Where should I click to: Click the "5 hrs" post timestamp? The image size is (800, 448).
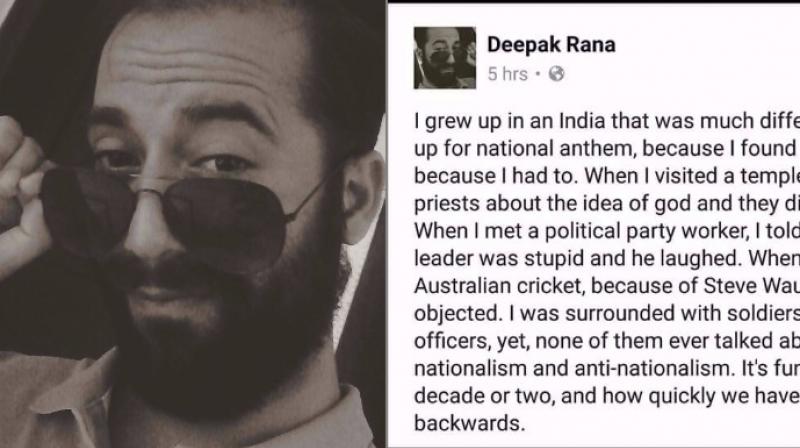[x=507, y=74]
